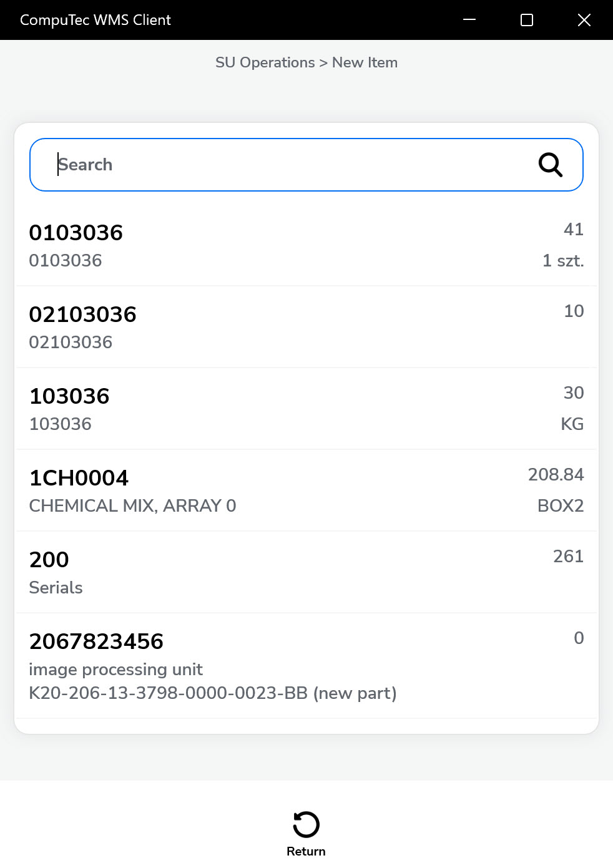Maximize the CompuTec WMS Client window
Image resolution: width=613 pixels, height=868 pixels.
click(x=527, y=20)
